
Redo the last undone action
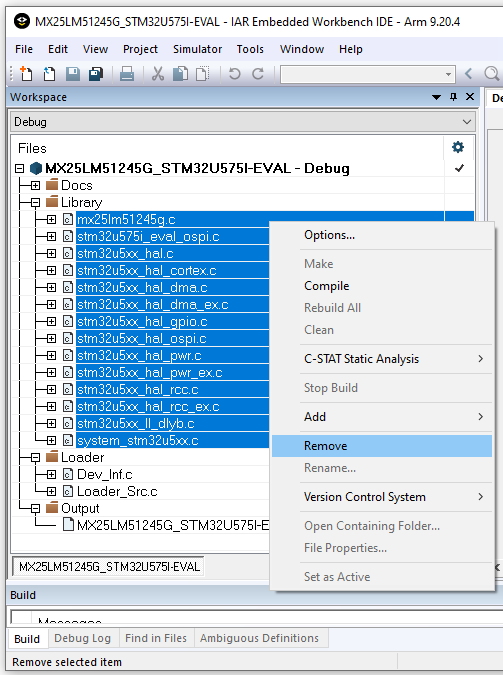pyautogui.click(x=258, y=74)
